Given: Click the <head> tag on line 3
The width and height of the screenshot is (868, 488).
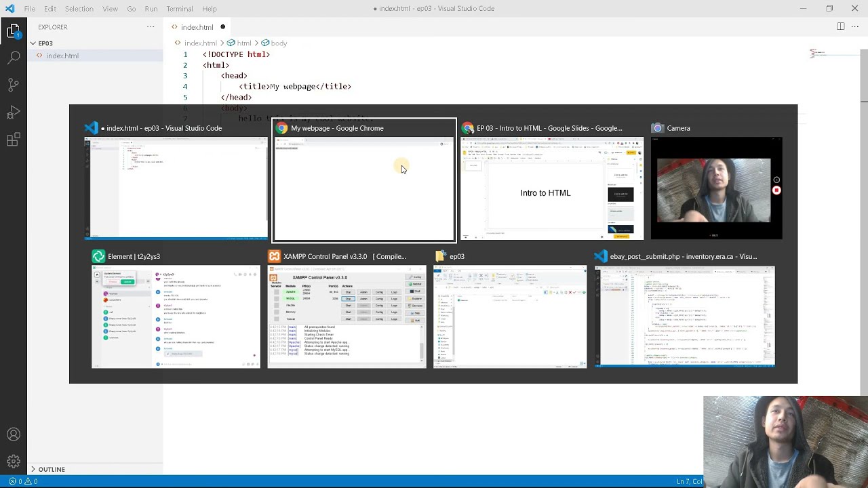Looking at the screenshot, I should (x=234, y=76).
